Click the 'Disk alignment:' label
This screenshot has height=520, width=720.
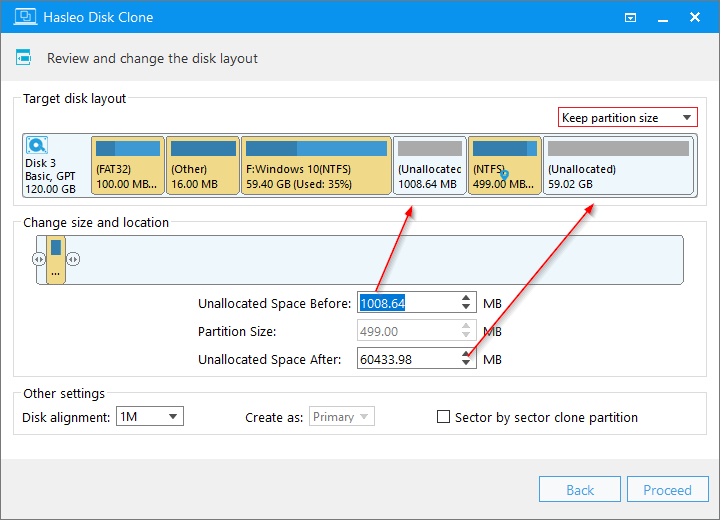pos(66,417)
